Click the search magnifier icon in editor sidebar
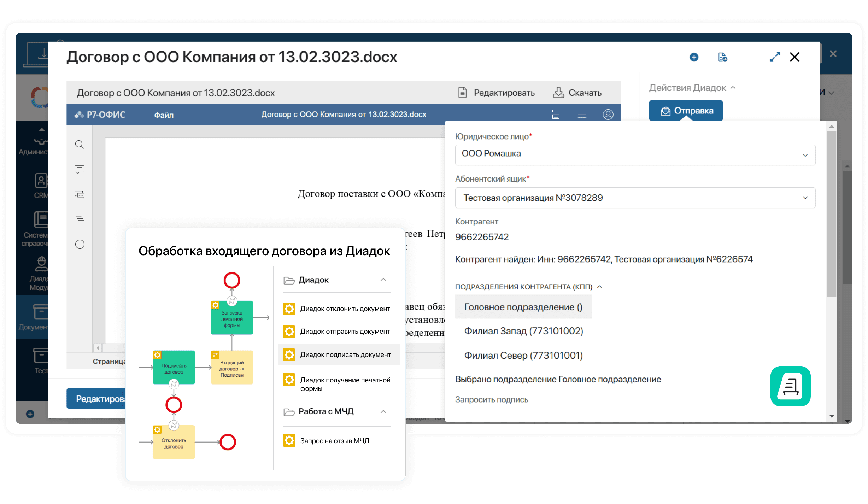The width and height of the screenshot is (868, 504). point(80,145)
